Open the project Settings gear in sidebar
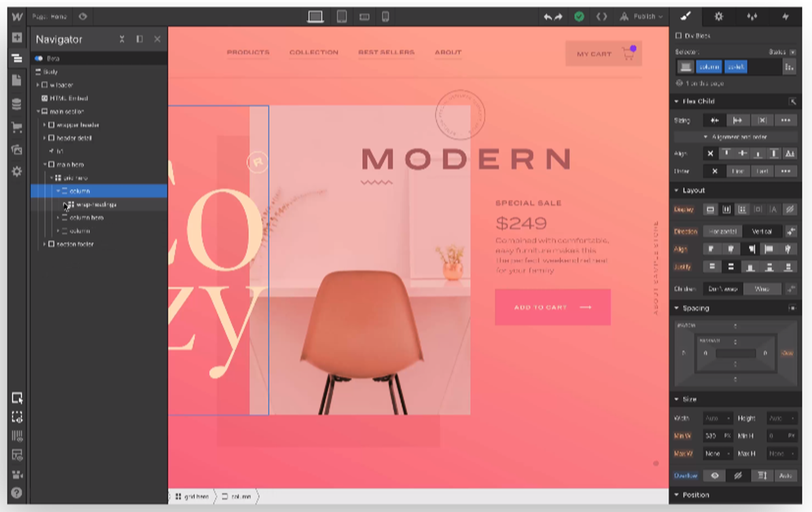 click(16, 172)
